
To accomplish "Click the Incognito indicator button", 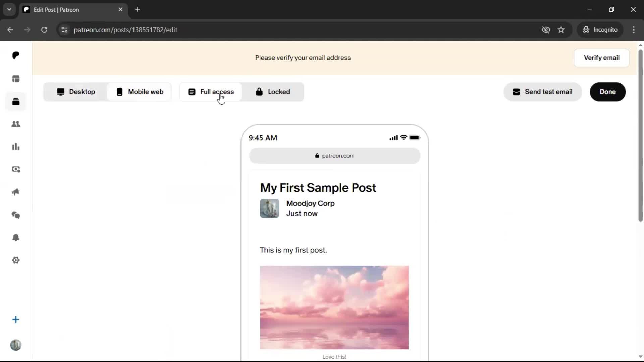I will pos(600,30).
